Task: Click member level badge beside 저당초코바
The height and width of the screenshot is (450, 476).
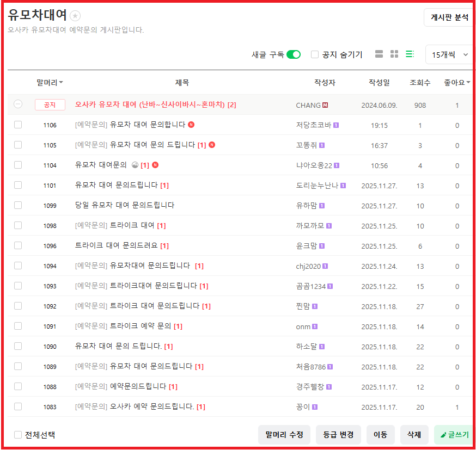Action: 336,125
